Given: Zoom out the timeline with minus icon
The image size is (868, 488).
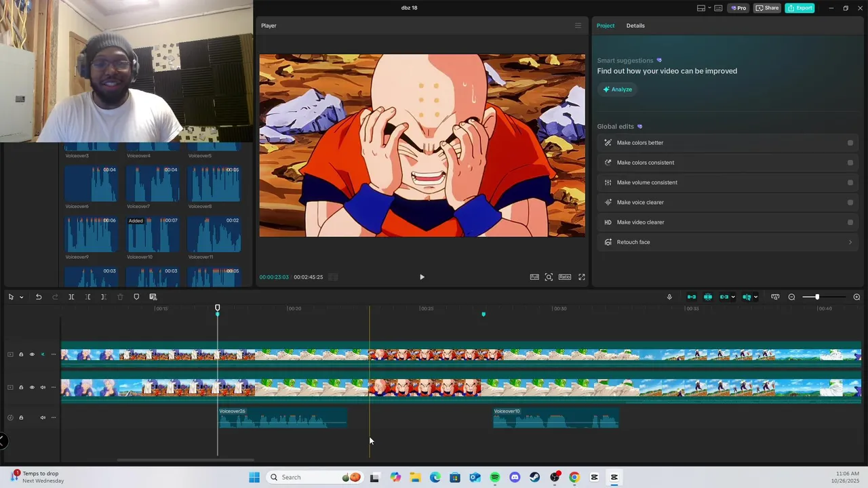Looking at the screenshot, I should [x=791, y=297].
